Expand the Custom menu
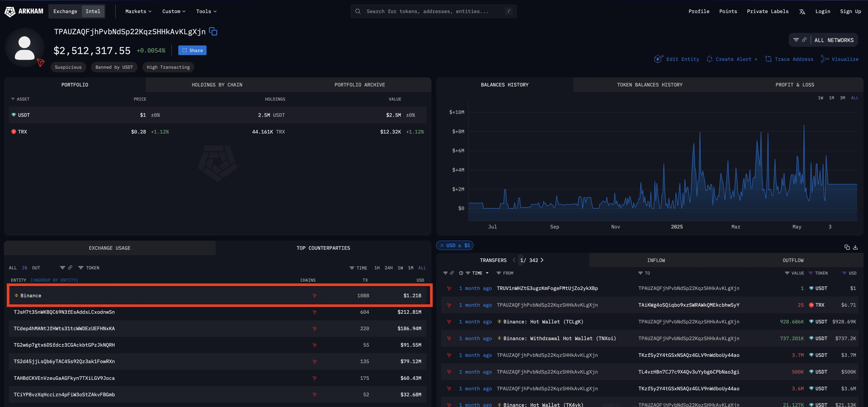This screenshot has width=868, height=407. [174, 11]
